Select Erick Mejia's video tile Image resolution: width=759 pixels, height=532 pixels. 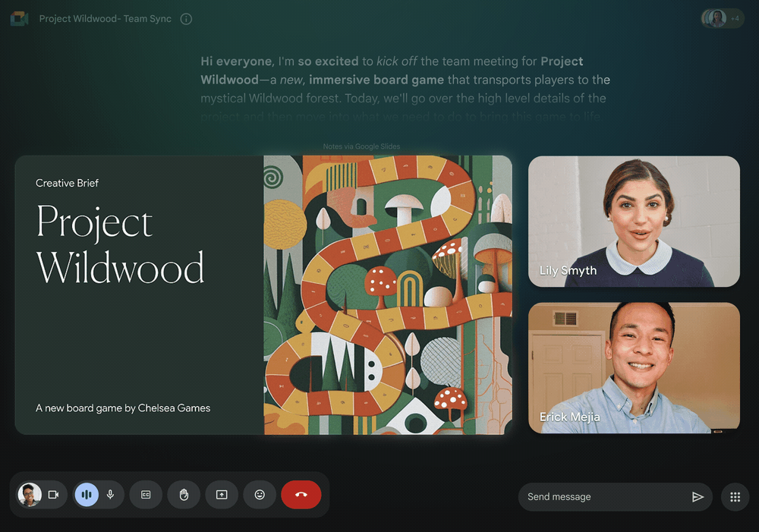tap(634, 368)
